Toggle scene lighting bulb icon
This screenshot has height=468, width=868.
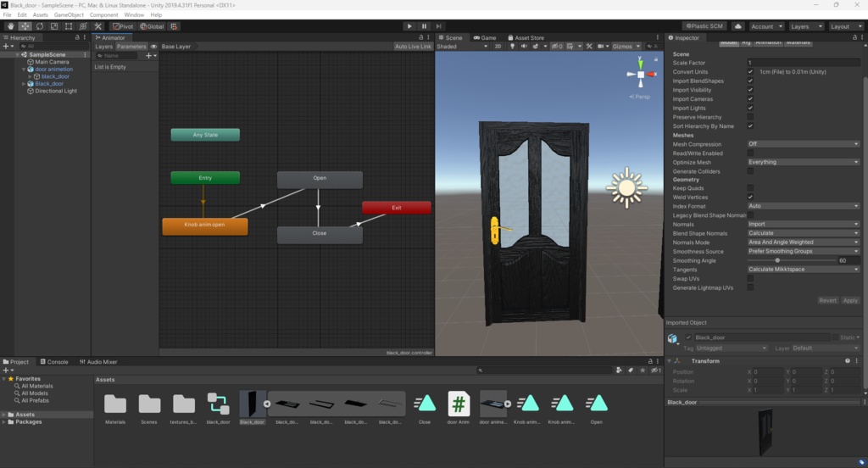point(512,47)
